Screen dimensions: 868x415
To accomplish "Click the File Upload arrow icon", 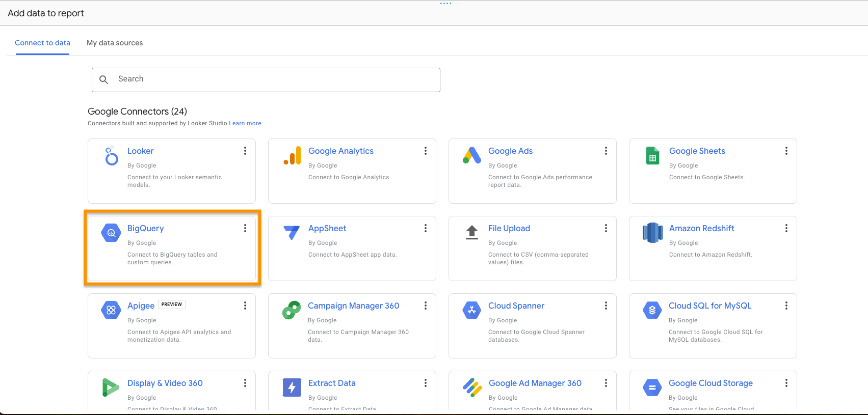I will click(472, 232).
